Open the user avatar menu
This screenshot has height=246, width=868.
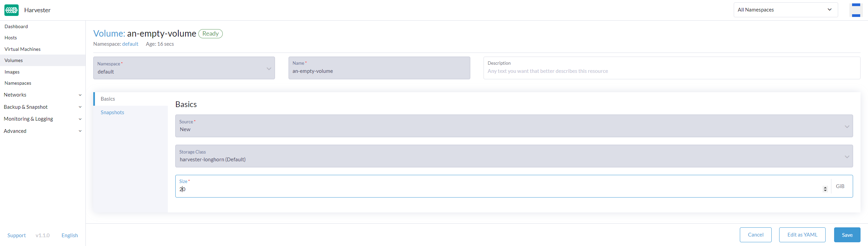[x=856, y=10]
